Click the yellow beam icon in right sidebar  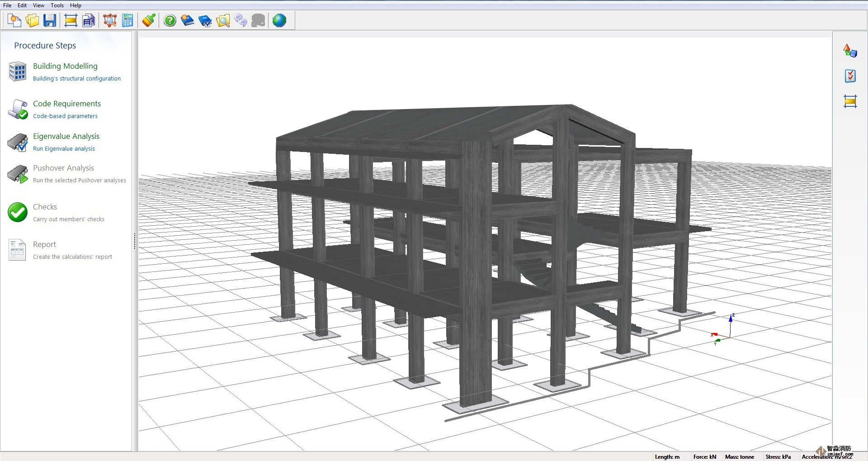point(850,101)
